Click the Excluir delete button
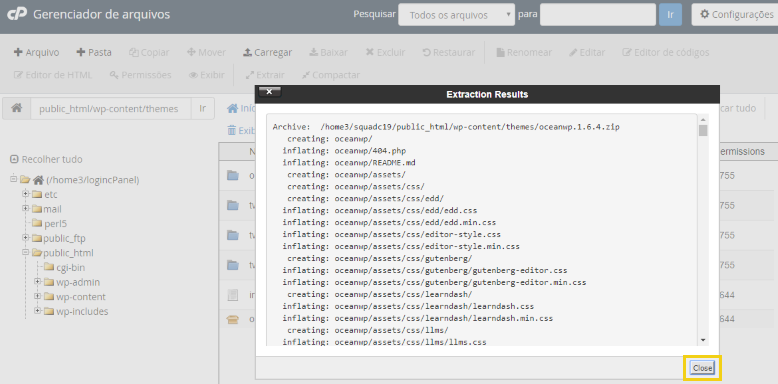 (x=386, y=52)
